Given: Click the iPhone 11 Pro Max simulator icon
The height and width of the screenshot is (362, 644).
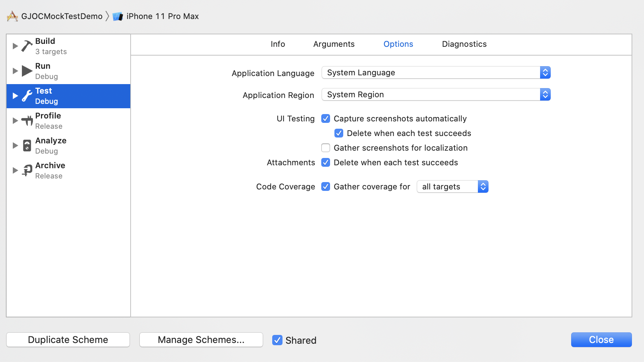Looking at the screenshot, I should coord(118,16).
